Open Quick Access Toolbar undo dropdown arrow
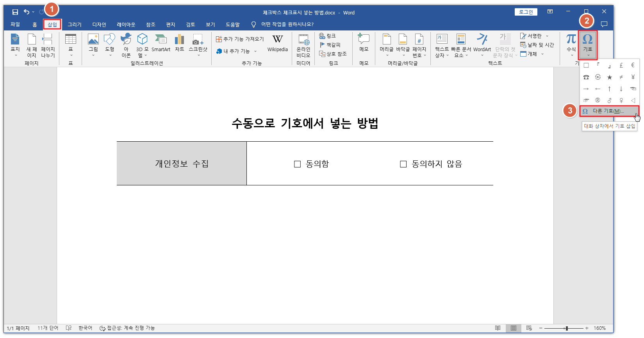This screenshot has height=338, width=644. pos(33,12)
